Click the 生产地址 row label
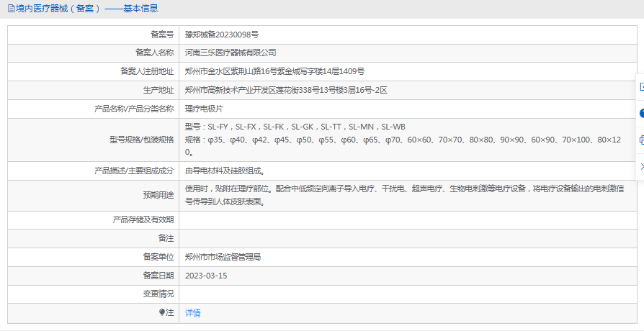 pos(158,90)
